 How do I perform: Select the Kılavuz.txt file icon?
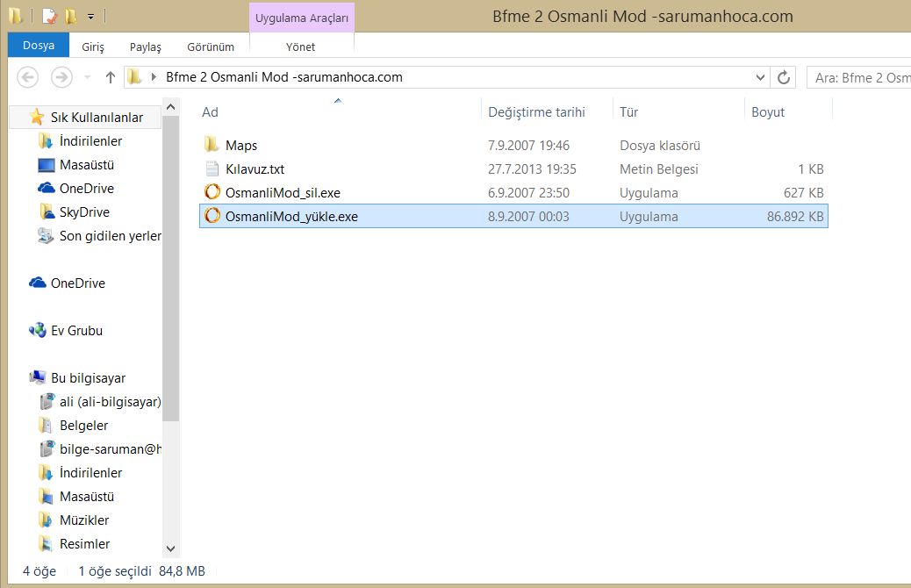(212, 169)
